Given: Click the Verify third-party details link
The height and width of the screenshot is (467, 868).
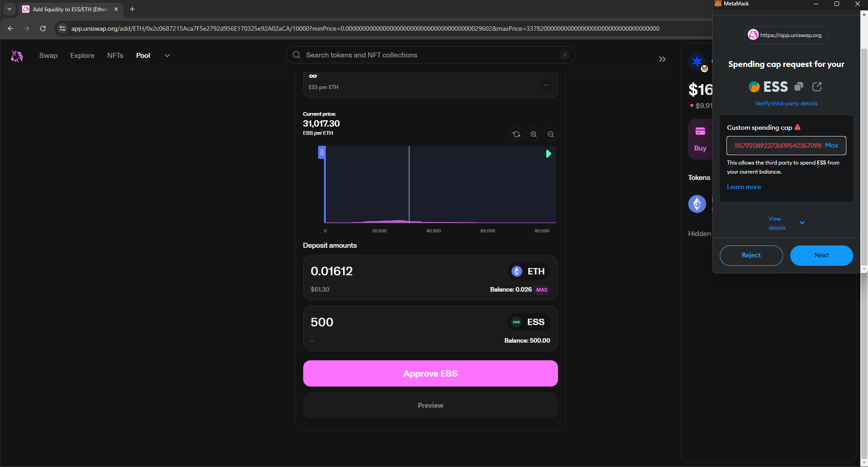Looking at the screenshot, I should pyautogui.click(x=786, y=104).
